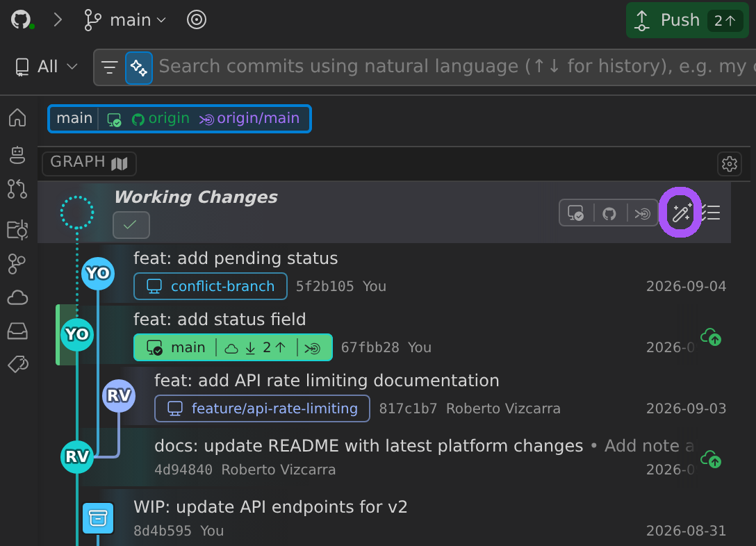The width and height of the screenshot is (756, 546).
Task: Select WIP: update API endpoints for v2
Action: (x=270, y=507)
